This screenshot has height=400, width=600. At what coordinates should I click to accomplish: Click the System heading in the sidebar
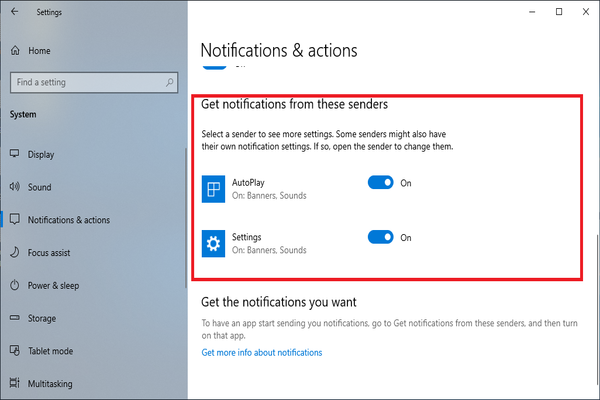(x=23, y=114)
